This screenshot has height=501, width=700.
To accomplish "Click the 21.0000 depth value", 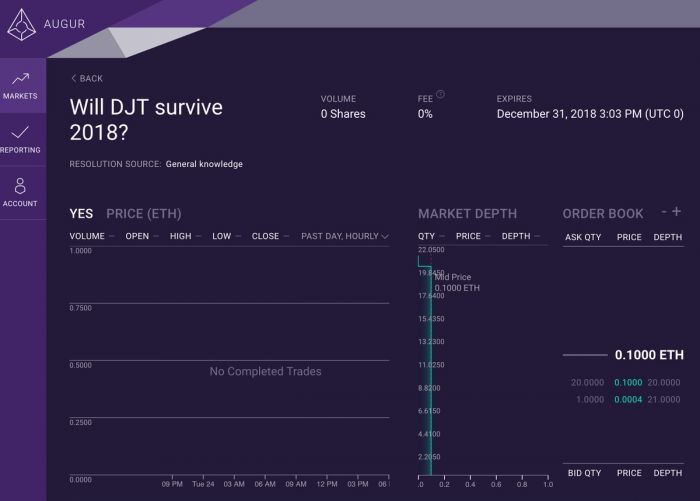I will tap(664, 400).
